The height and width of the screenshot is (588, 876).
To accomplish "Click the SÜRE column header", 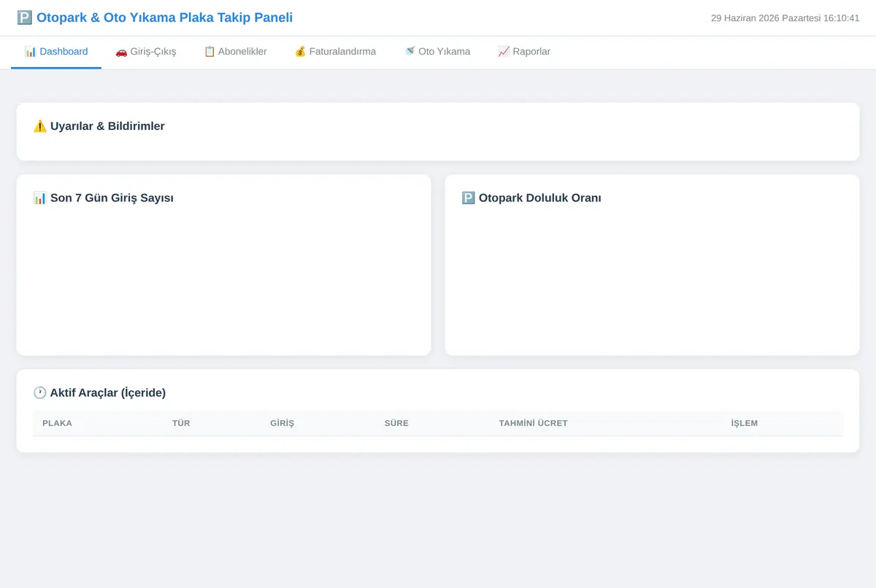I will pyautogui.click(x=396, y=423).
